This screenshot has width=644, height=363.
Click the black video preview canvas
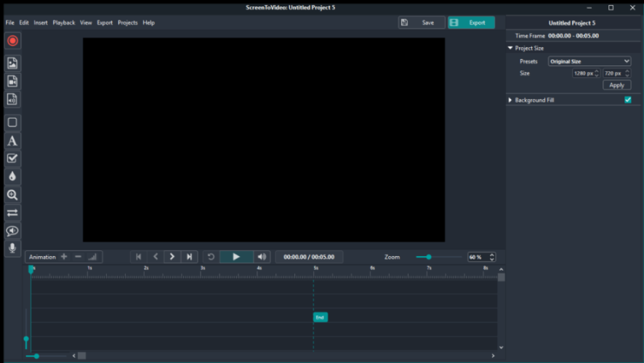pyautogui.click(x=264, y=140)
